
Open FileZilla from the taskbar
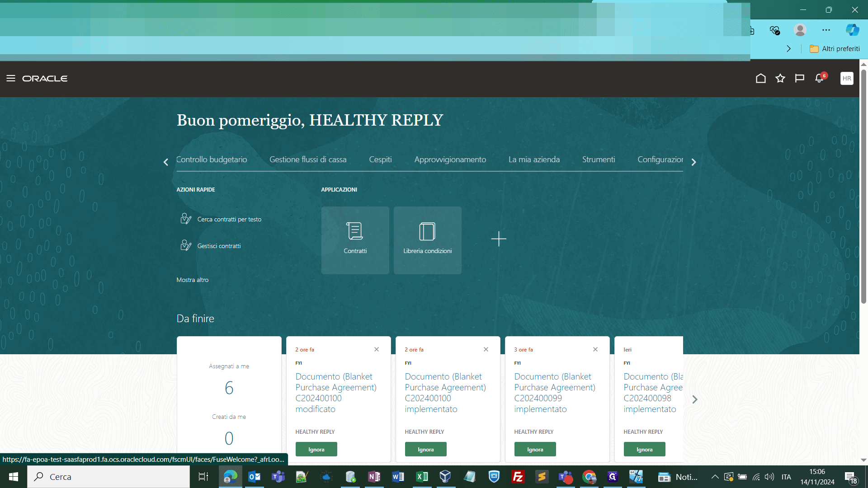pos(518,477)
